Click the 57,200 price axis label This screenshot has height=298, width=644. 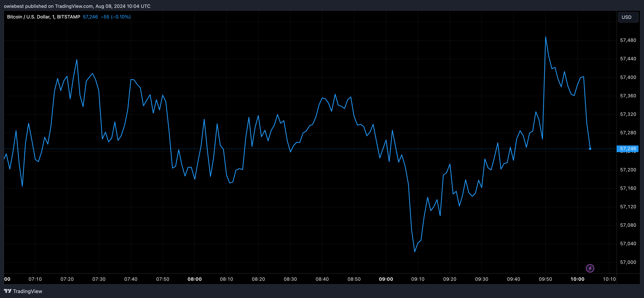[x=628, y=170]
